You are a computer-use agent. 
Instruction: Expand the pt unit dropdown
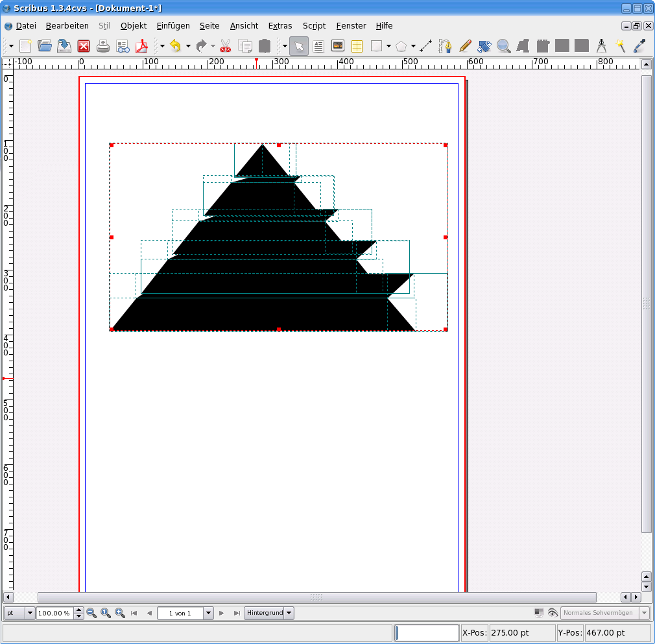pos(30,613)
